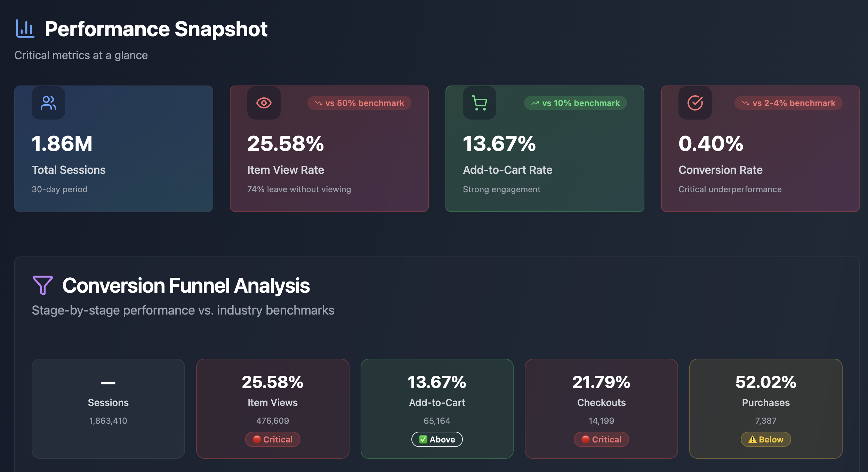Switch to the Conversion Funnel Analysis section

[x=186, y=285]
